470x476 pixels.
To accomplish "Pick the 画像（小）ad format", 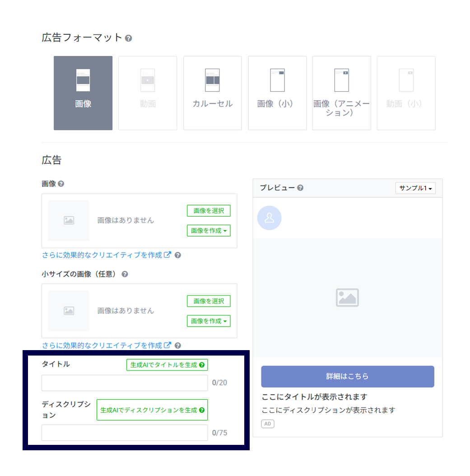I will 277,93.
